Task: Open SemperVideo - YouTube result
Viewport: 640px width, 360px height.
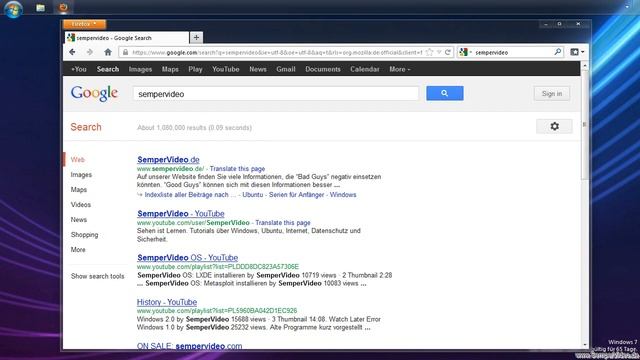Action: [181, 213]
